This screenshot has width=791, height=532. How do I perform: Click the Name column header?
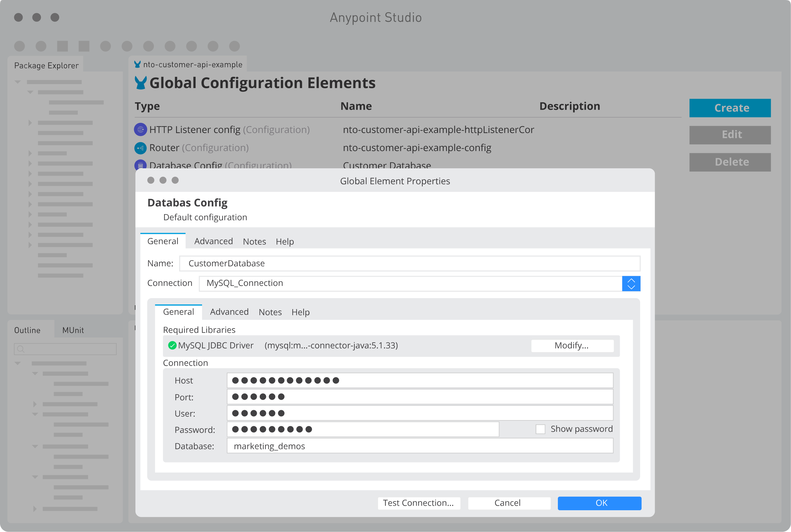[356, 106]
